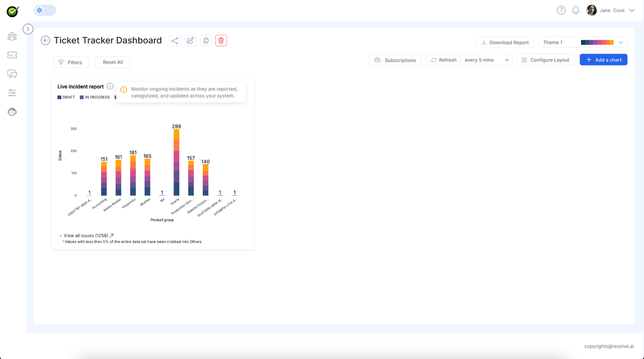Click the McAfee bar labeled 165
This screenshot has height=359, width=644.
coord(147,177)
